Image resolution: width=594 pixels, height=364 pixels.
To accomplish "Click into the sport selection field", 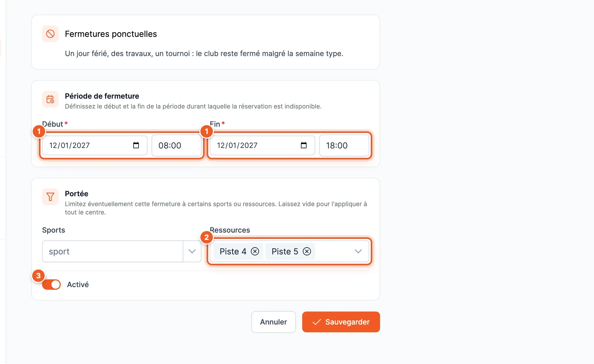I will pos(113,251).
